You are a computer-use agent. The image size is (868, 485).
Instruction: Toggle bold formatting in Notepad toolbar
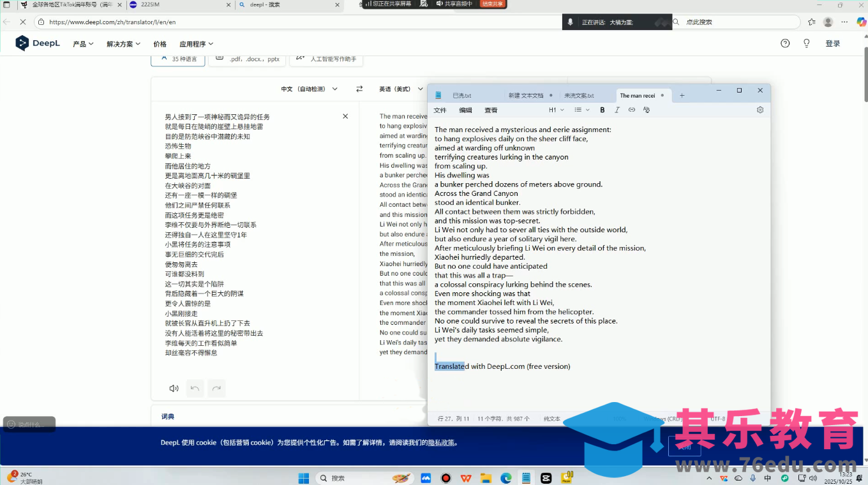coord(602,110)
